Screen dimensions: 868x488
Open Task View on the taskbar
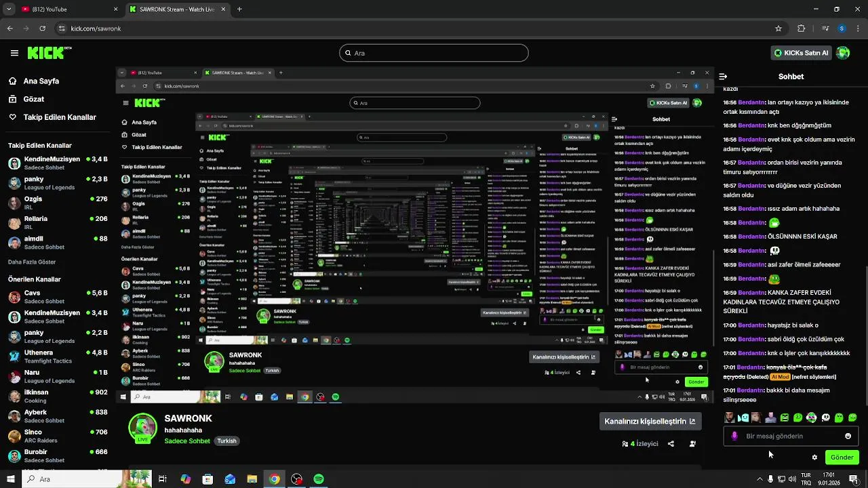(x=163, y=479)
